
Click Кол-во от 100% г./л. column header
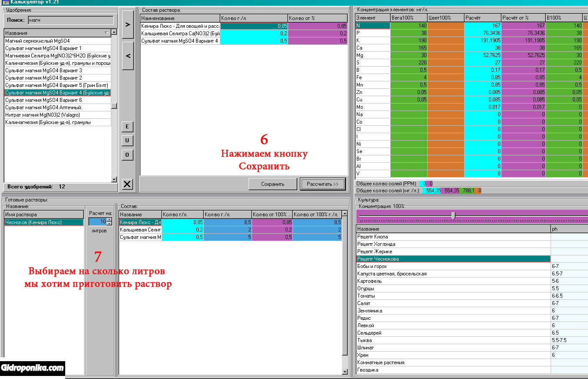click(317, 215)
